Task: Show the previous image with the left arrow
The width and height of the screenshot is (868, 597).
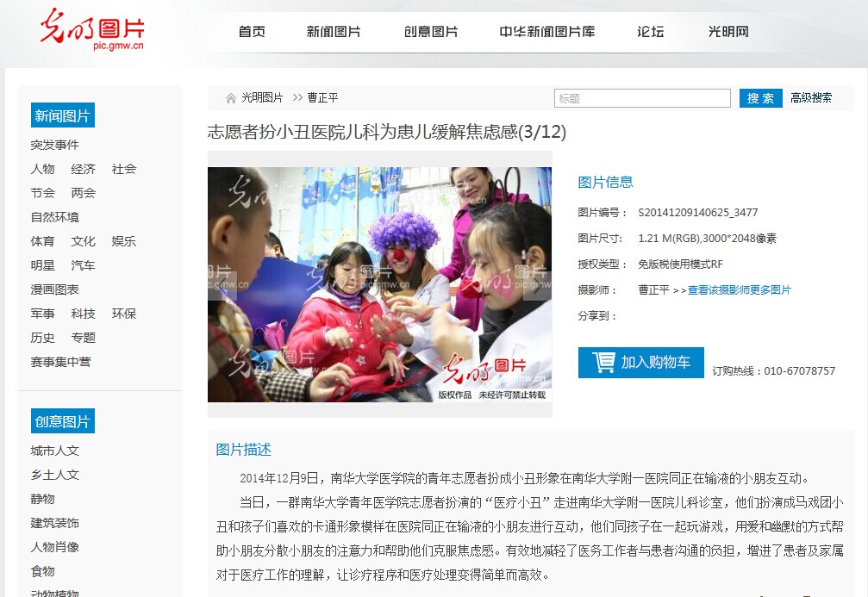Action: [222, 285]
